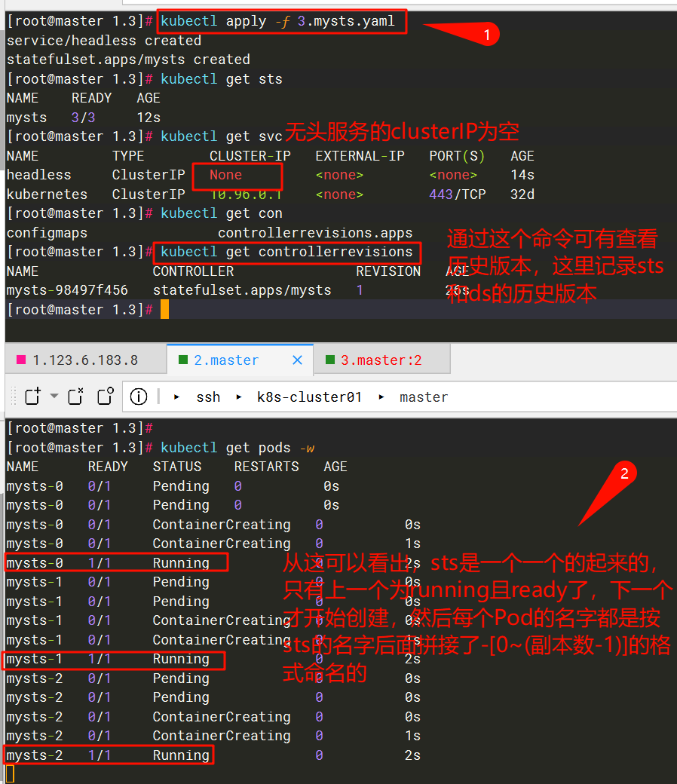Click the 'kubectl get pods -w' command
Image resolution: width=677 pixels, height=784 pixels.
pos(237,448)
